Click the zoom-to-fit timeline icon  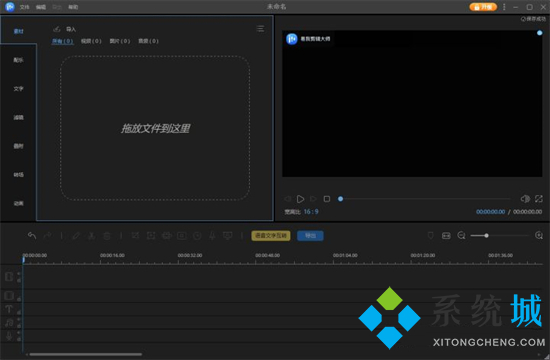pyautogui.click(x=446, y=235)
